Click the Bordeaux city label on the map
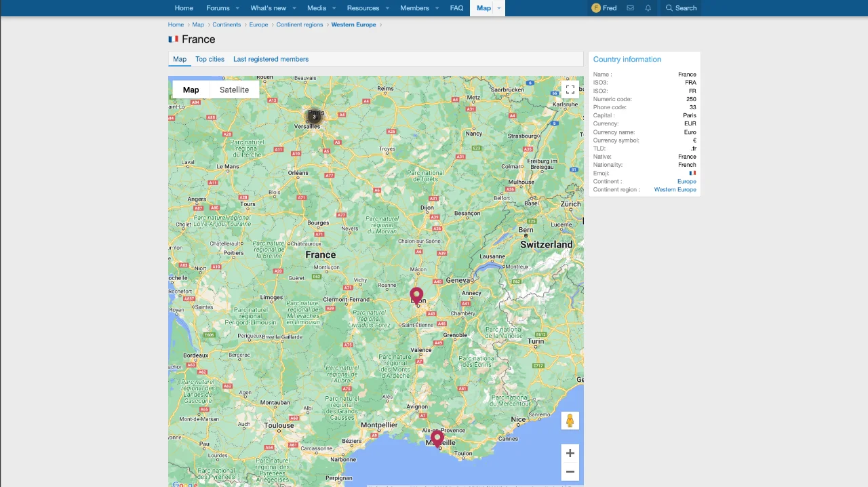 click(x=195, y=355)
